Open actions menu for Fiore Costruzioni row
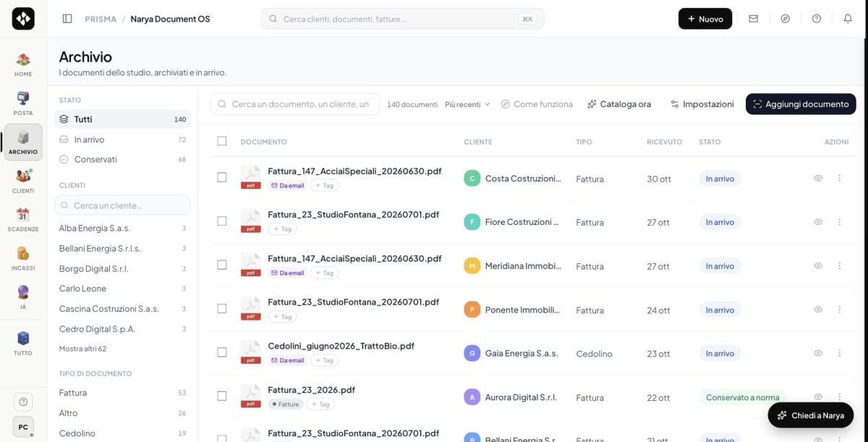 (839, 222)
